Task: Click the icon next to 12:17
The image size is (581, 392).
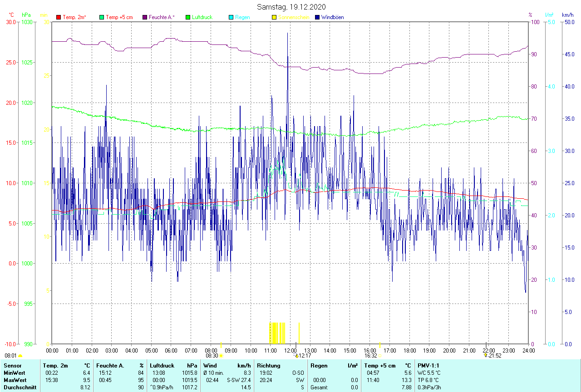Action: coord(296,356)
